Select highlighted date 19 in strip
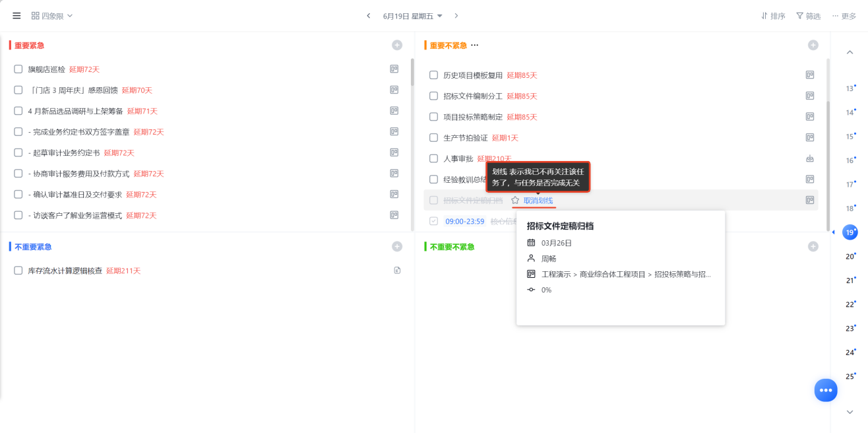Screen dimensions: 868x433 pyautogui.click(x=850, y=232)
